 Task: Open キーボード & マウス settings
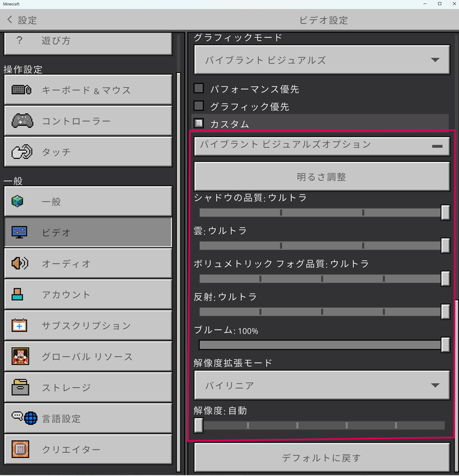point(88,90)
